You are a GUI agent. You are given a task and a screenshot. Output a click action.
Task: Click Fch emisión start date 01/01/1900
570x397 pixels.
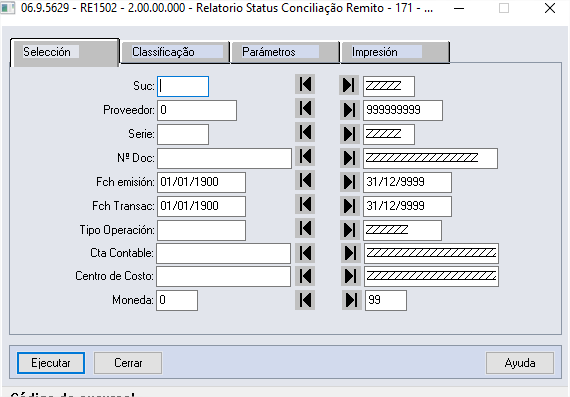tap(201, 183)
